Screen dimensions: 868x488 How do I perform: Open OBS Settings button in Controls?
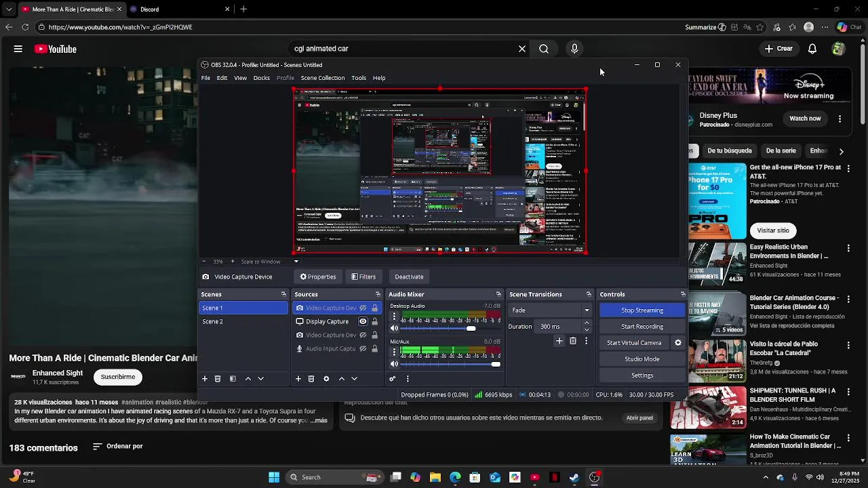click(x=642, y=375)
